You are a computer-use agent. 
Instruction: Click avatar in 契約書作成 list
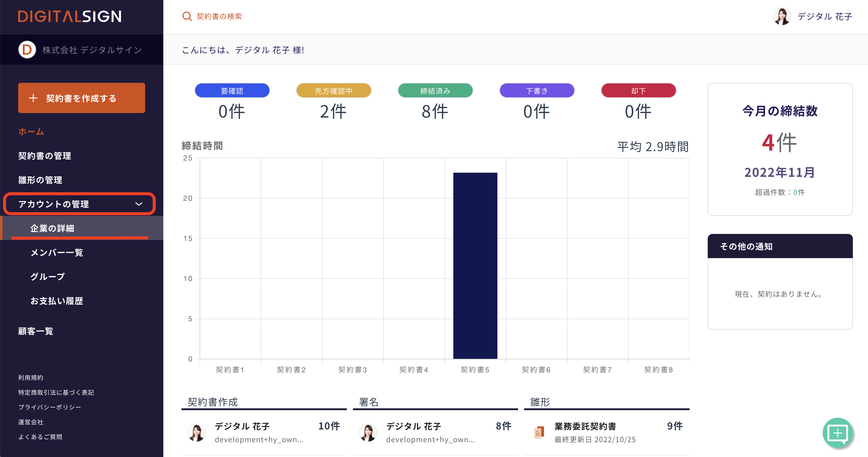click(197, 433)
